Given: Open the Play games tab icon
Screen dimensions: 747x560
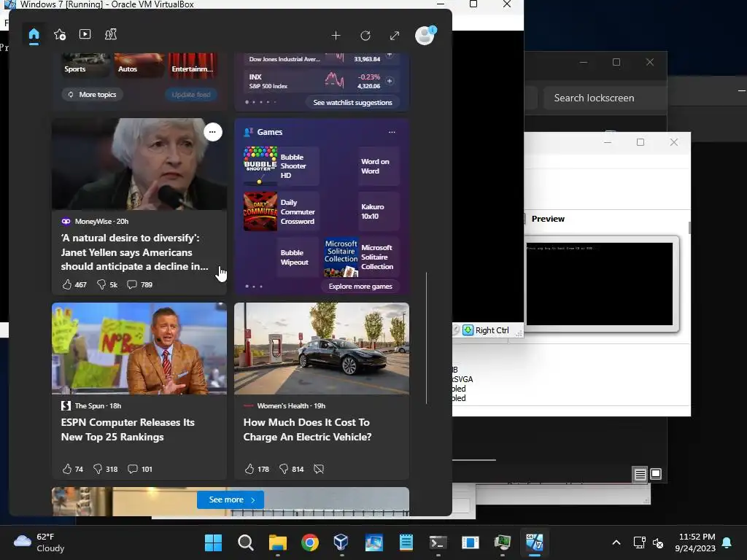Looking at the screenshot, I should click(111, 34).
